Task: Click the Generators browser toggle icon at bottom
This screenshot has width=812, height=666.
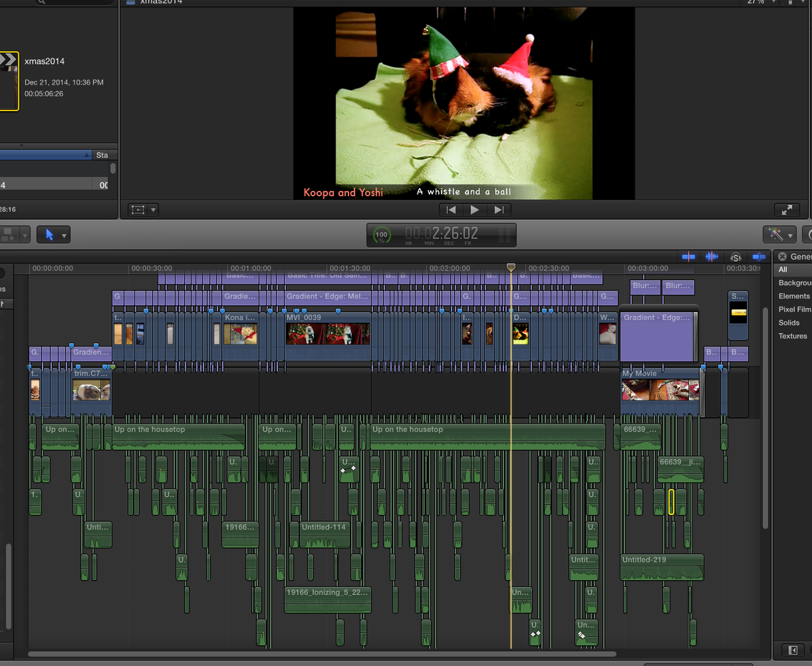Action: click(x=792, y=650)
